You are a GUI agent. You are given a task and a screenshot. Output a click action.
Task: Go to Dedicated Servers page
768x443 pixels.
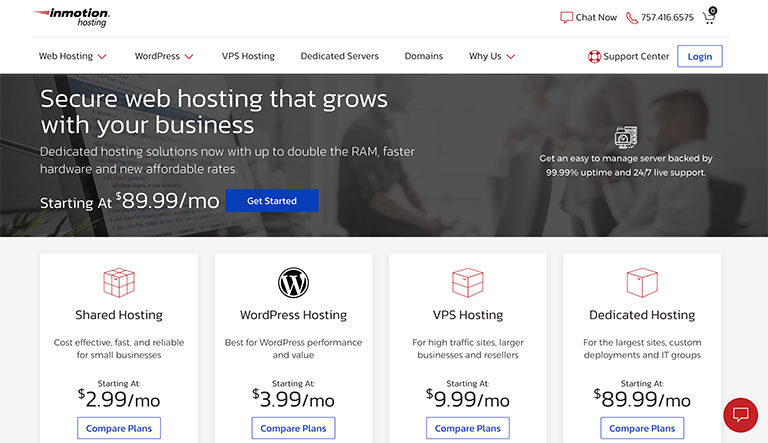[x=340, y=56]
